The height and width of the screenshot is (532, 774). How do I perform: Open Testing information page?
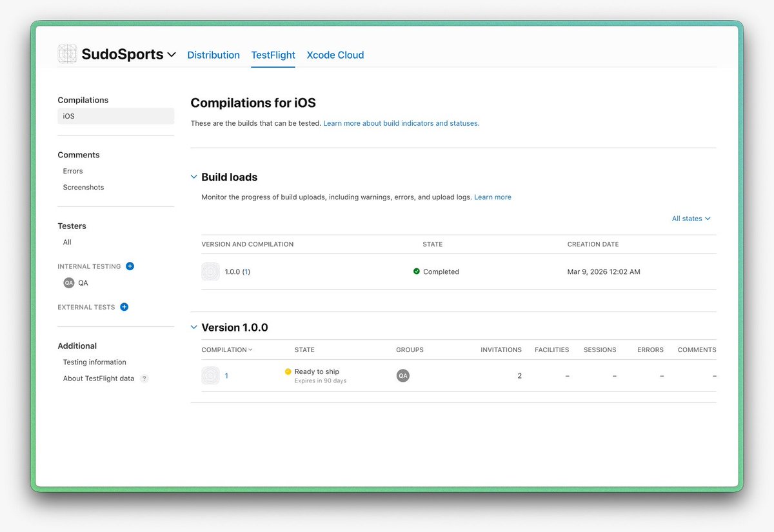coord(95,362)
